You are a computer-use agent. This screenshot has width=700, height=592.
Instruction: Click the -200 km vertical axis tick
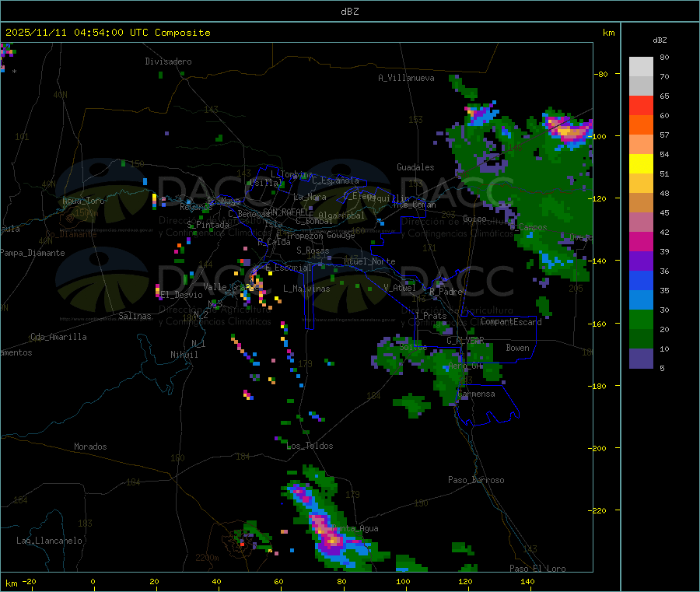click(x=600, y=448)
